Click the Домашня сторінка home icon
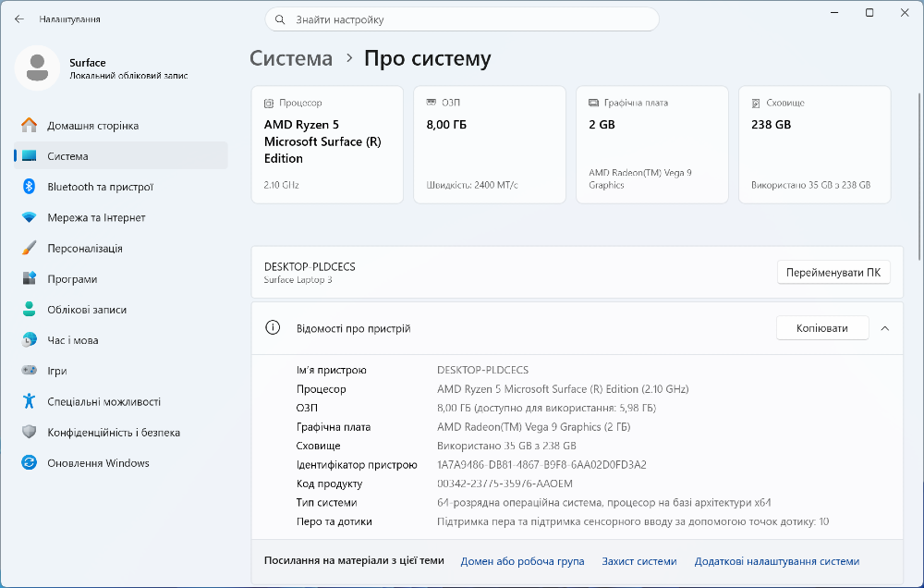 click(x=29, y=125)
